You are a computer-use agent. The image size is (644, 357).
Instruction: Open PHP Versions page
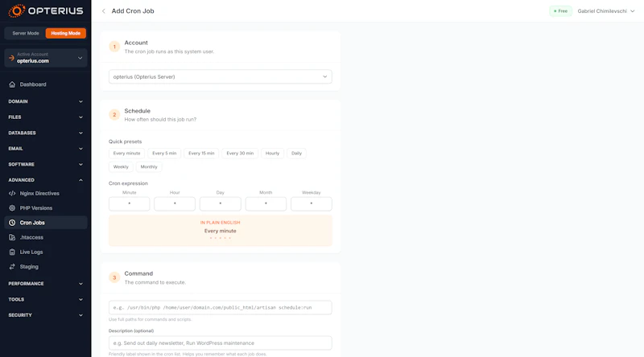point(46,208)
